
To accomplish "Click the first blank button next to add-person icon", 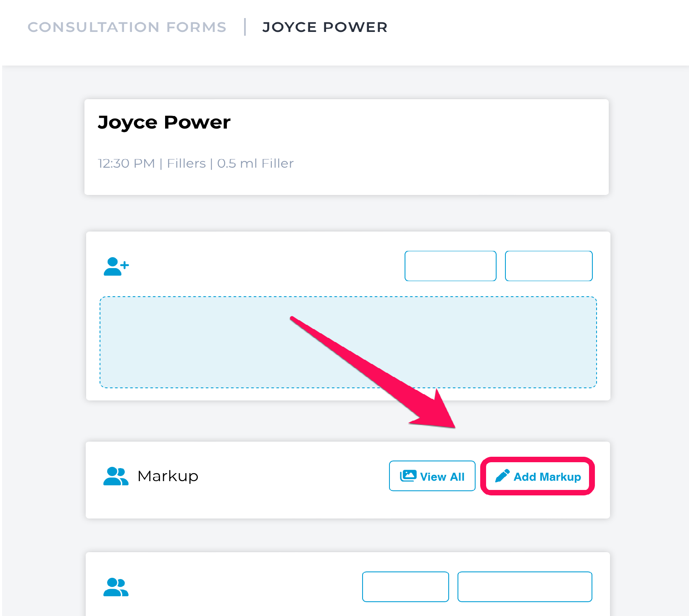I will point(450,266).
